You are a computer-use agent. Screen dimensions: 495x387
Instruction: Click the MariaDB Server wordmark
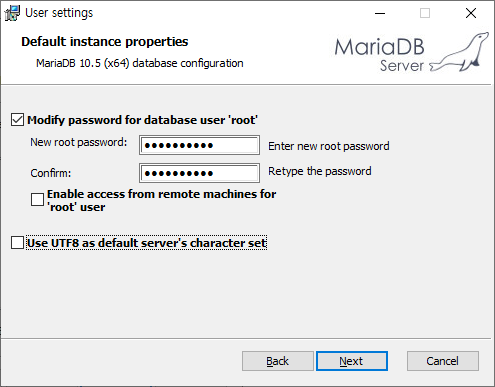[x=379, y=55]
